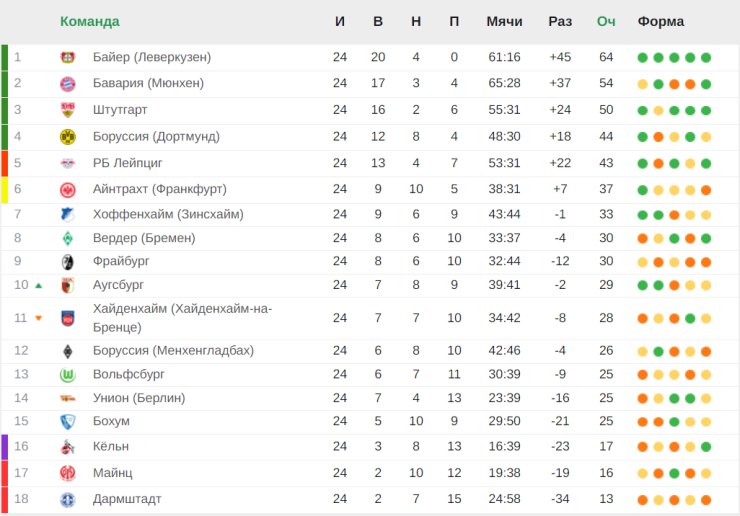Image resolution: width=740 pixels, height=516 pixels.
Task: Click the Bayer Leverkusen club crest
Action: pos(68,58)
